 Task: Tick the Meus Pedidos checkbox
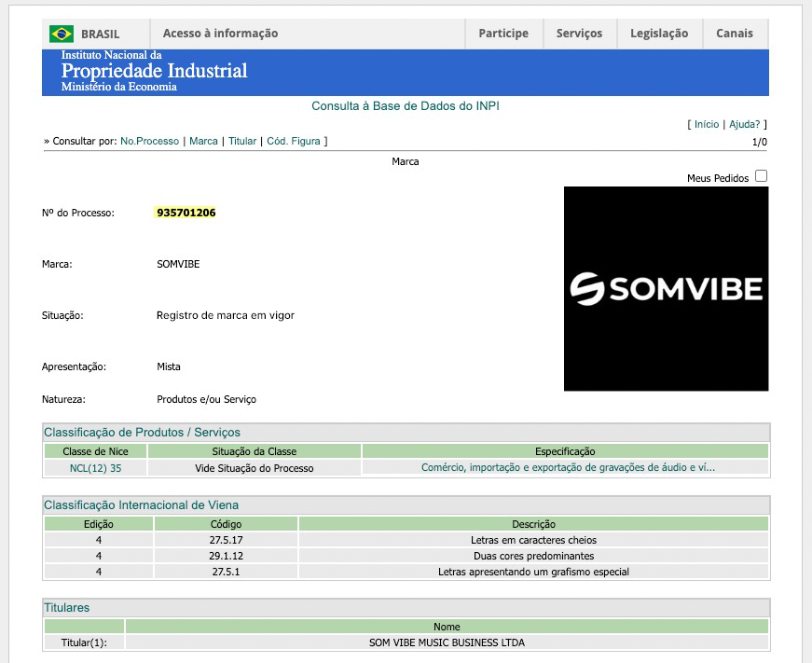[x=761, y=176]
